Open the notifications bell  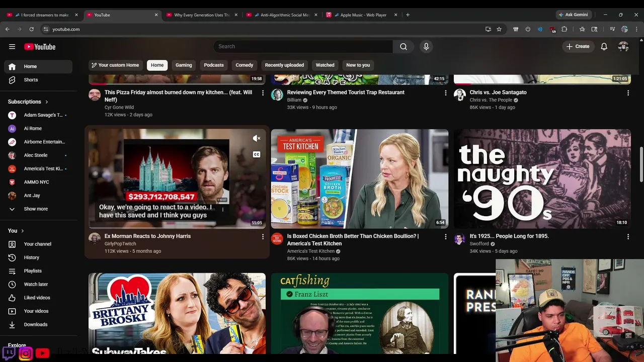[x=604, y=46]
